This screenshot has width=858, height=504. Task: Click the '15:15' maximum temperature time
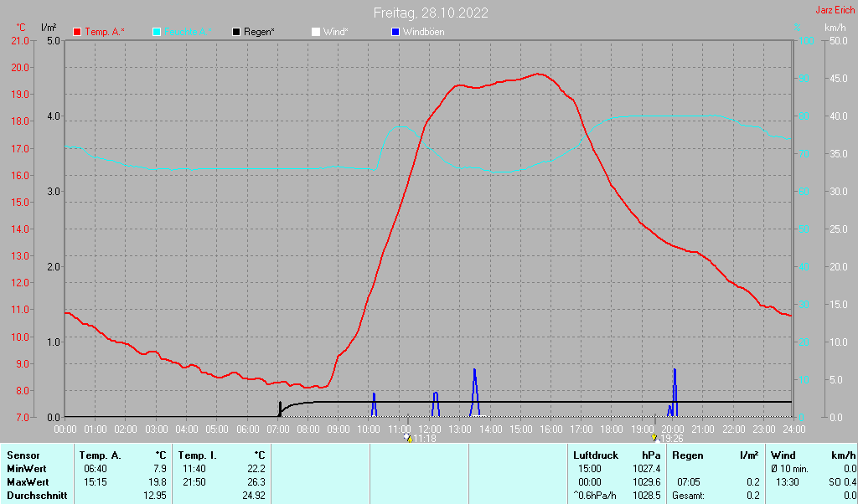pos(96,483)
